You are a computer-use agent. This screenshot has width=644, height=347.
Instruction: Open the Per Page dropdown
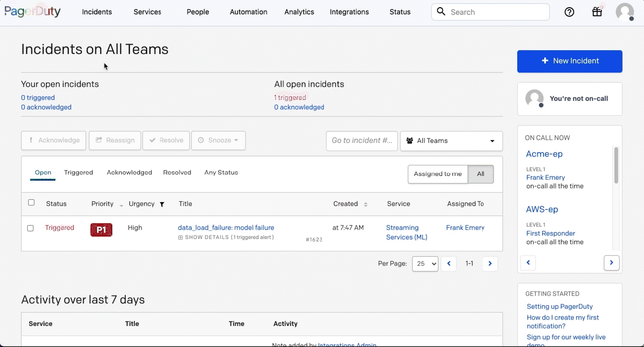425,263
